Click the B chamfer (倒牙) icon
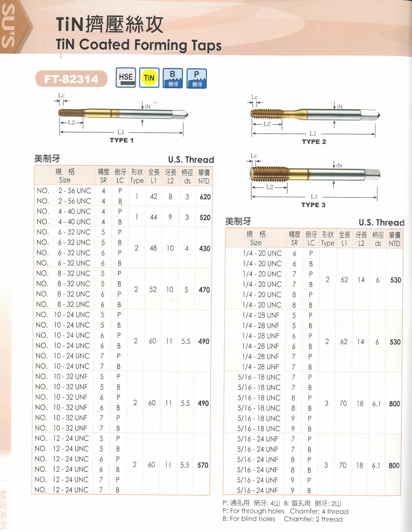This screenshot has height=532, width=412. click(173, 78)
